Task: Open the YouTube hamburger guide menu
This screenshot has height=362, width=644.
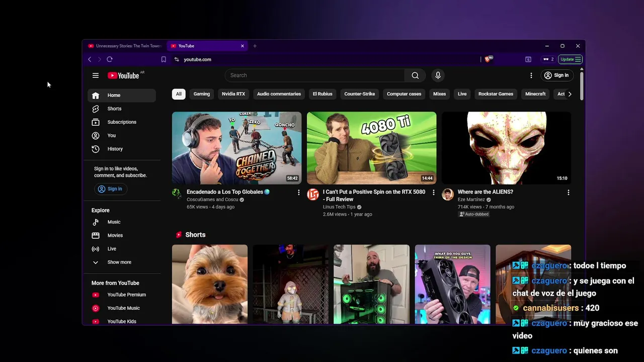Action: tap(96, 75)
